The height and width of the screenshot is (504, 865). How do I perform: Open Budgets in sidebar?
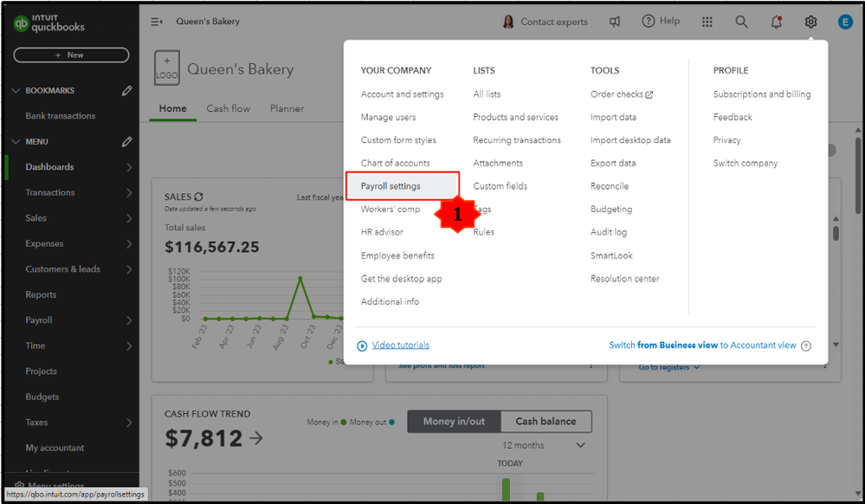pyautogui.click(x=42, y=397)
